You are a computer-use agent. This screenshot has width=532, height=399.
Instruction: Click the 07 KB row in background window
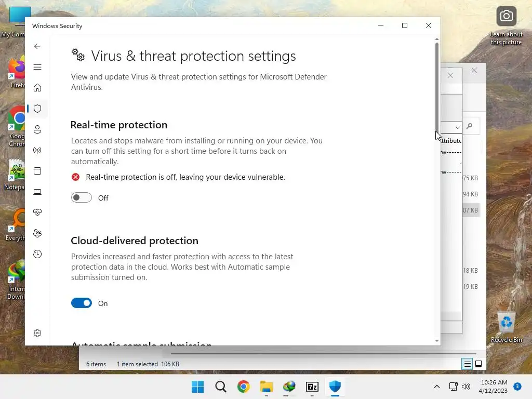470,210
